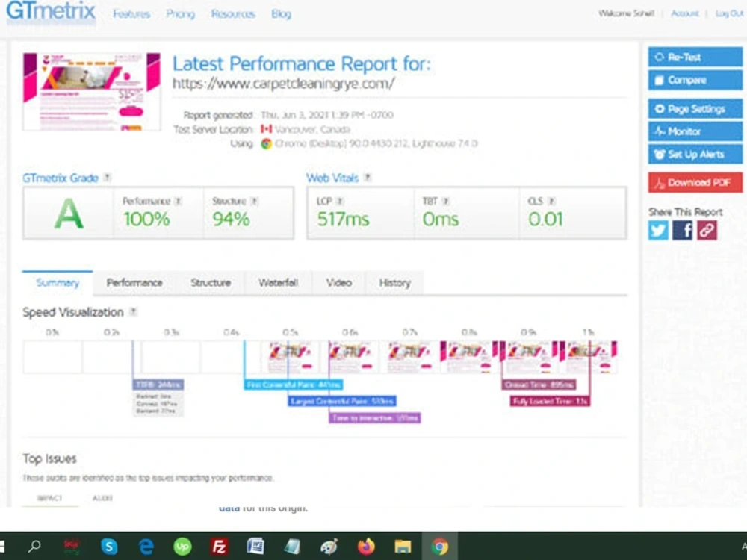Open Resources in top navigation
747x560 pixels.
pyautogui.click(x=233, y=14)
